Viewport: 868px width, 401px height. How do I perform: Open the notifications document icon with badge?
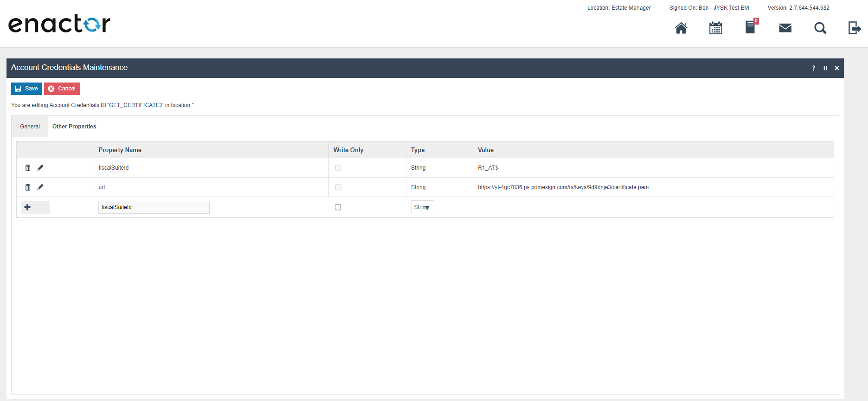[x=750, y=27]
